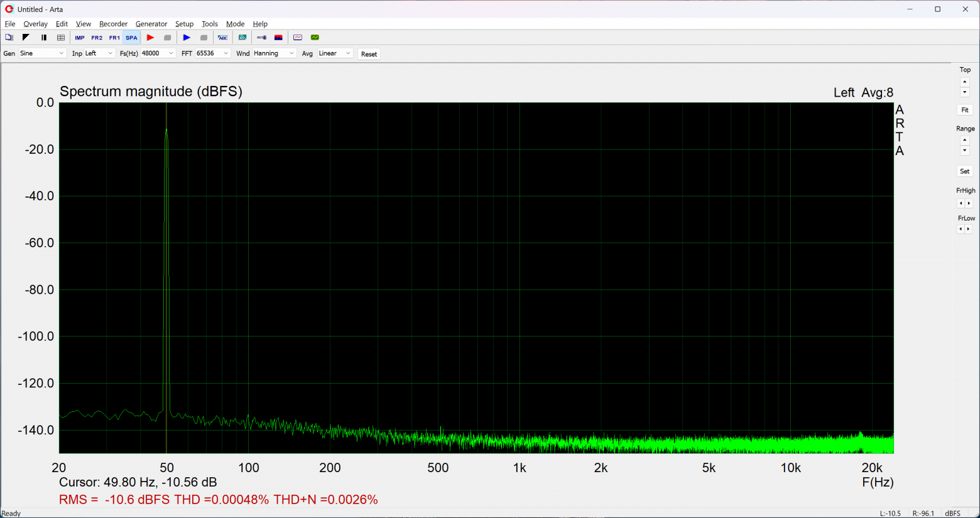Open the File menu
The image size is (980, 518).
tap(10, 24)
